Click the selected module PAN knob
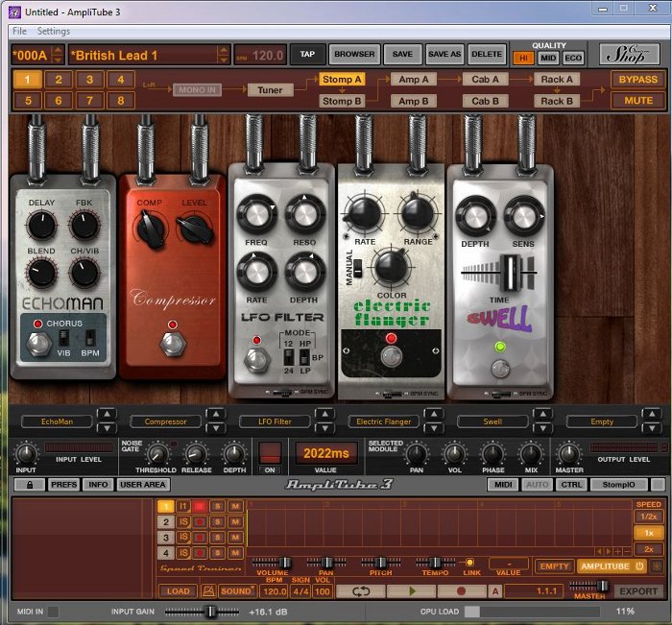Screen dimensions: 672x625 [x=416, y=453]
